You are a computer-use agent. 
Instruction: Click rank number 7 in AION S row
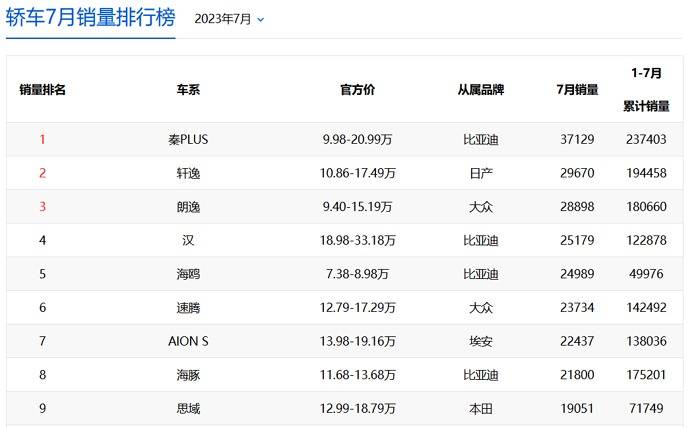coord(42,341)
